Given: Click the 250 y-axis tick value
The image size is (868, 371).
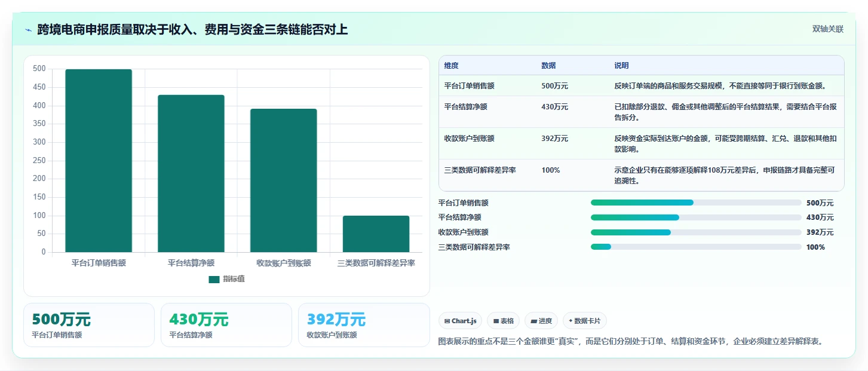Looking at the screenshot, I should [39, 160].
